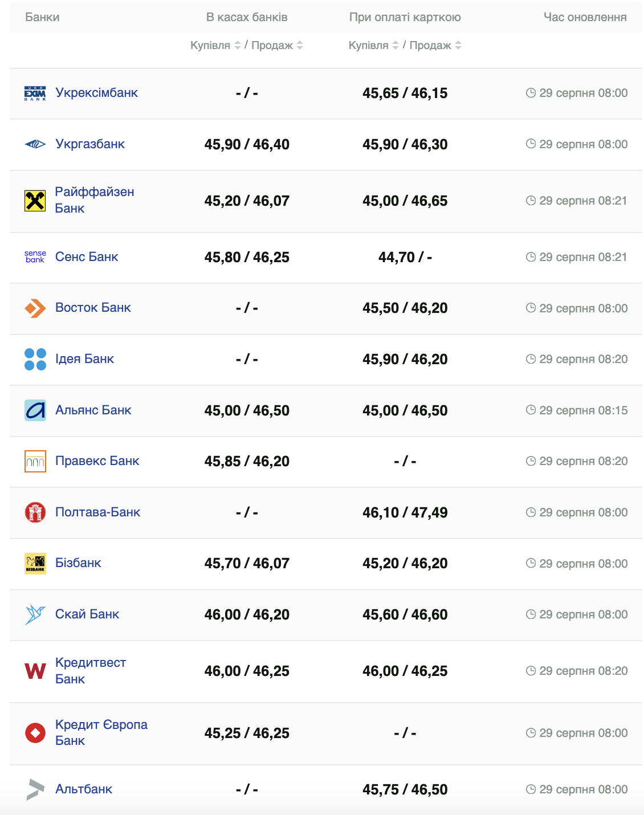The image size is (644, 815).
Task: Click the Альянс Банк logo icon
Action: pos(35,410)
